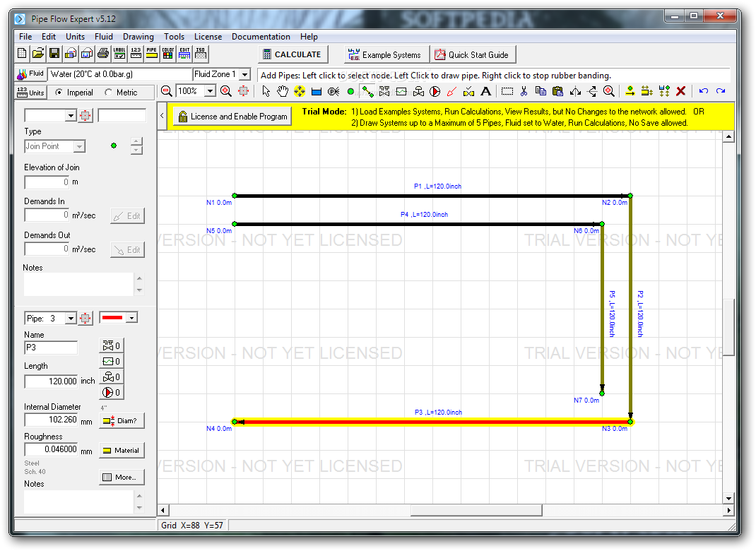Zoom out with the minus magnifier

166,91
